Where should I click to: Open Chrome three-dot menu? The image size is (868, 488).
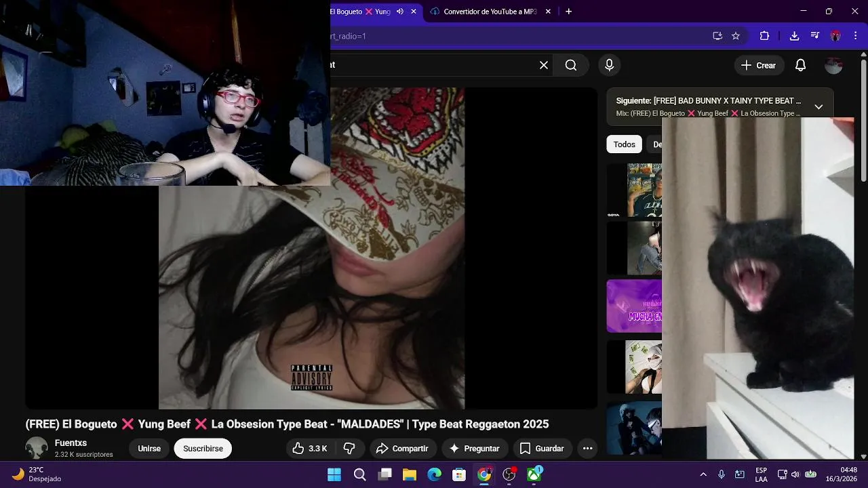[855, 36]
